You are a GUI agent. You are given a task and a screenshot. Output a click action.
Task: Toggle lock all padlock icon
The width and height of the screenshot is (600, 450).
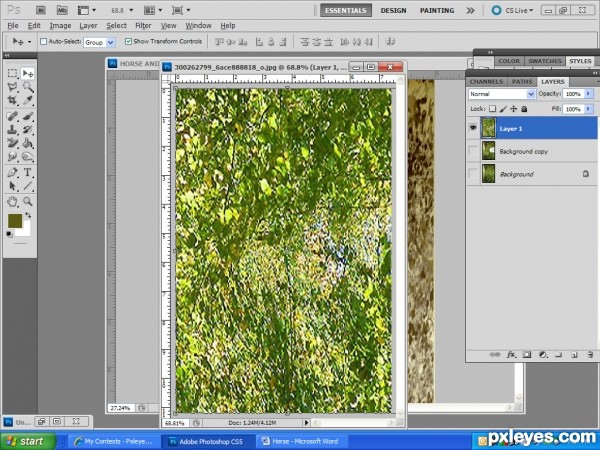524,109
